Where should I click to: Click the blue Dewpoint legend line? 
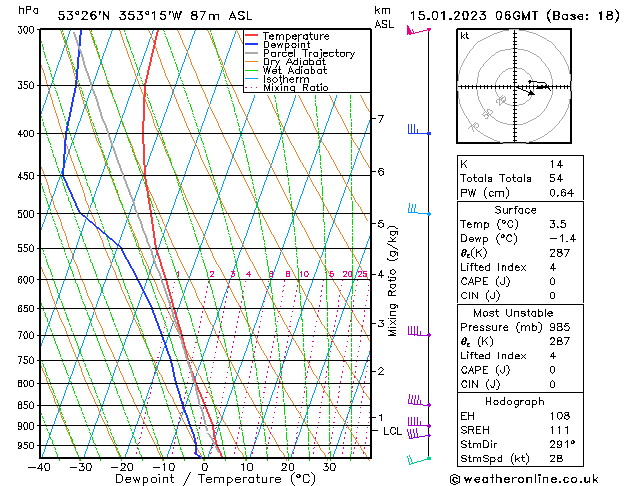252,45
